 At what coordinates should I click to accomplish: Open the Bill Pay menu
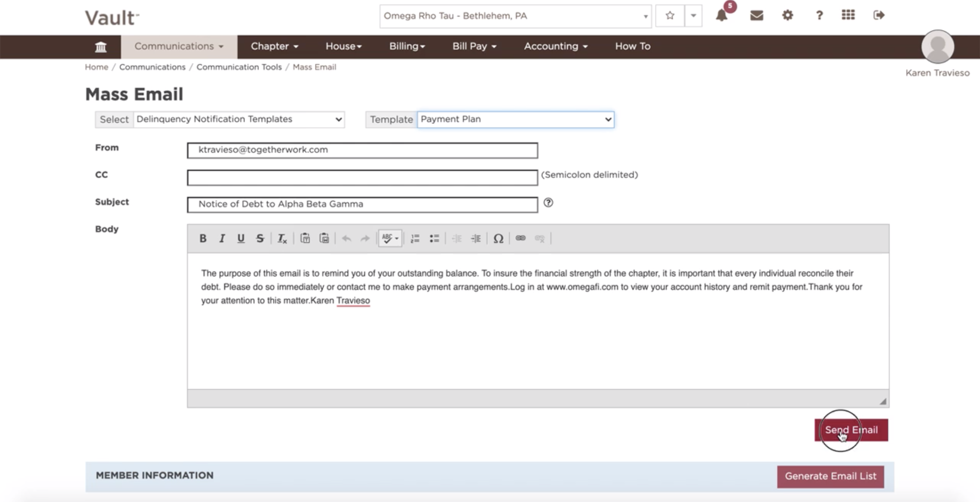[x=474, y=46]
